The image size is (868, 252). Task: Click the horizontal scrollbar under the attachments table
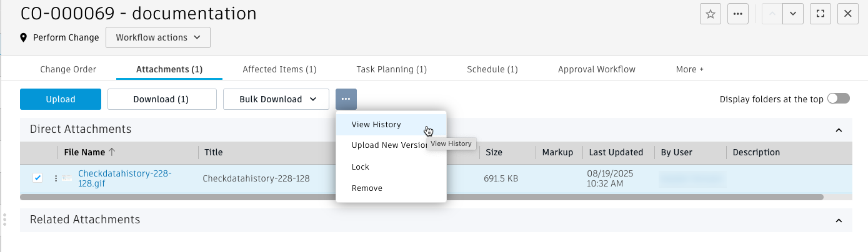click(x=421, y=197)
